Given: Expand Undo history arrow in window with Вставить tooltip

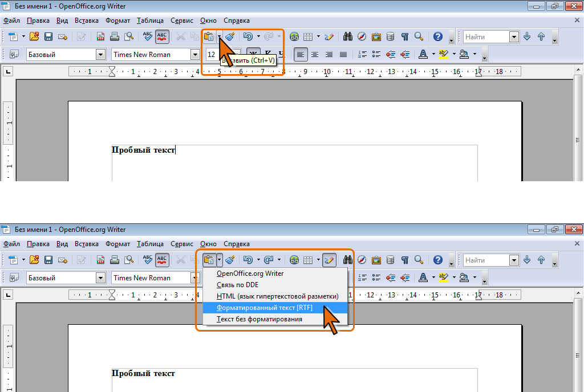Looking at the screenshot, I should coord(258,36).
